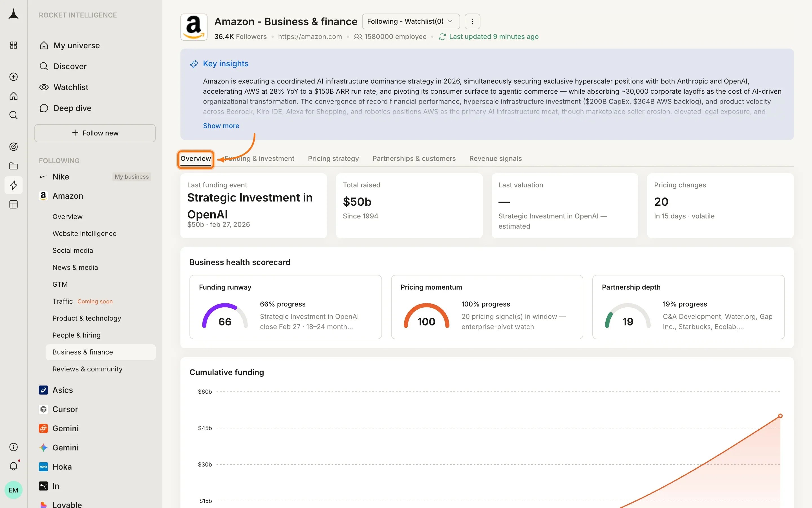Click the plus circle icon in left rail

click(14, 76)
